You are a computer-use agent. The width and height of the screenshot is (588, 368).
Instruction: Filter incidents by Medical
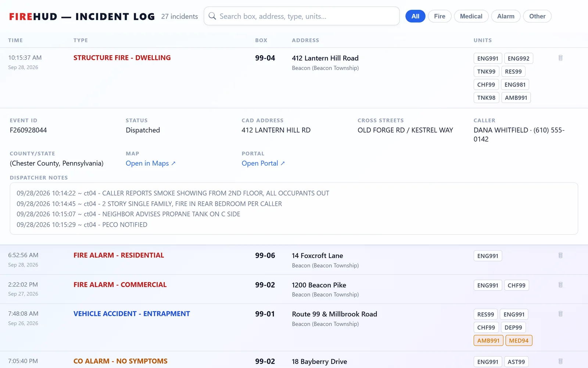[x=471, y=16]
